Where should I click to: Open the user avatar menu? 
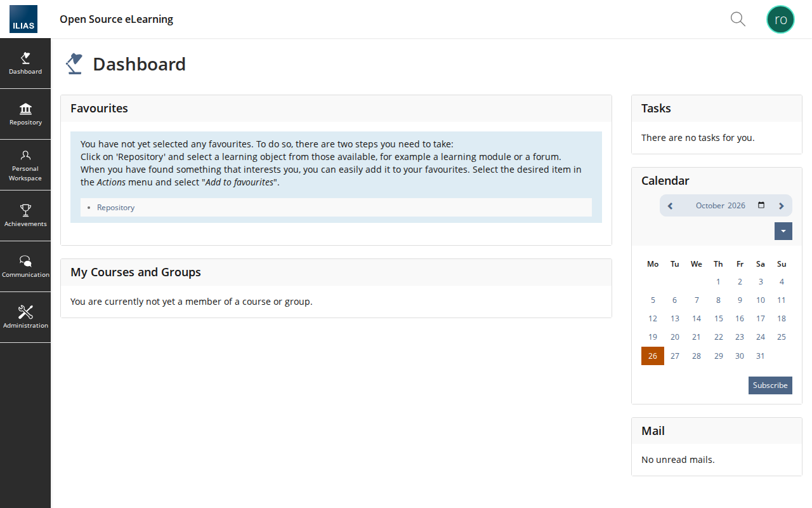pos(780,19)
